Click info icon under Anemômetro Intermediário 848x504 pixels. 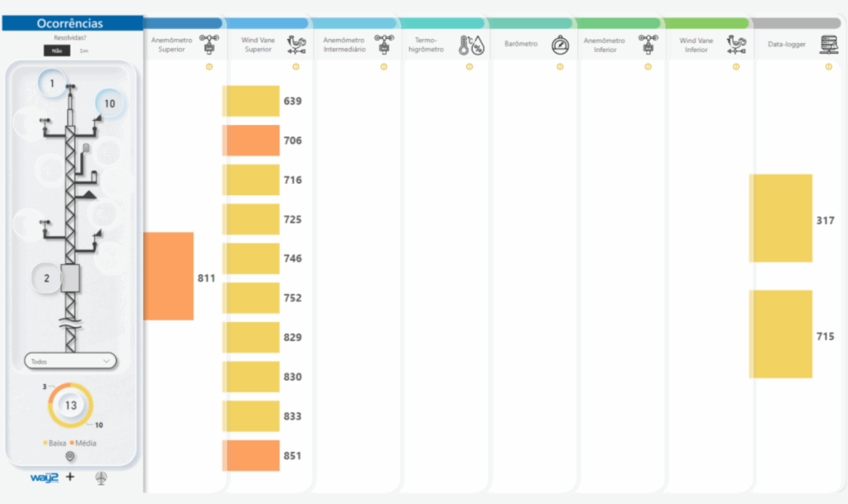click(383, 67)
